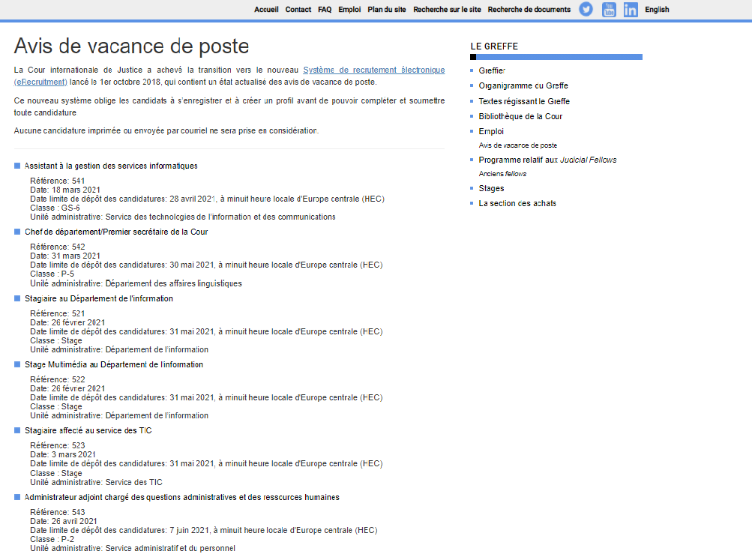Viewport: 752px width, 560px height.
Task: Open the Contact menu item
Action: point(298,9)
